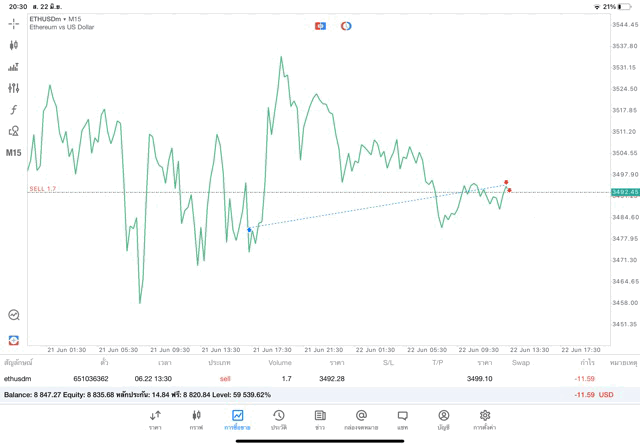Change the chart type via candlestick icon
This screenshot has width=640, height=447.
pyautogui.click(x=14, y=45)
